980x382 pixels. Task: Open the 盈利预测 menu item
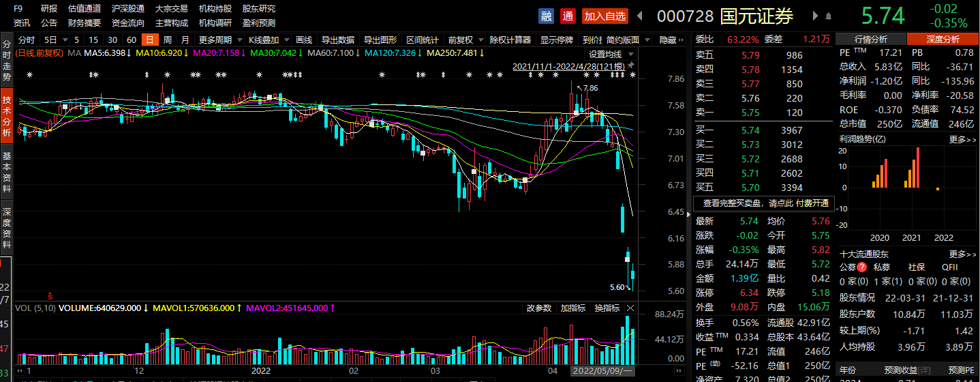pos(259,23)
